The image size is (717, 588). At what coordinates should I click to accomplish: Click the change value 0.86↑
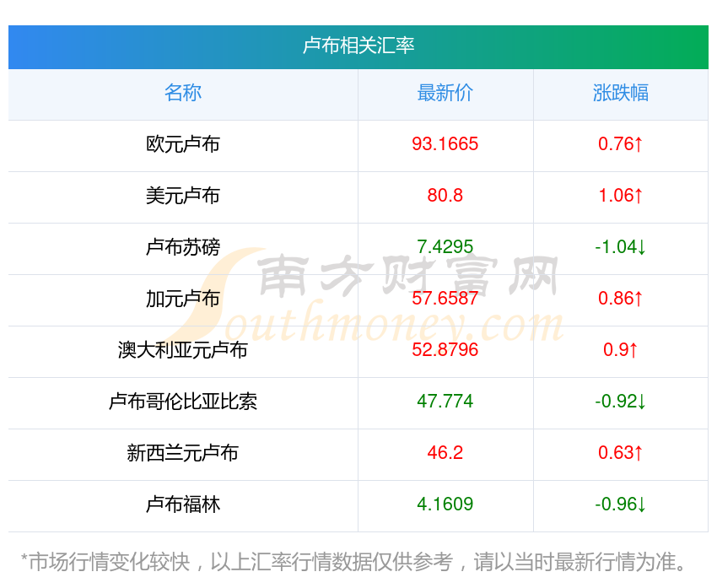(x=621, y=299)
